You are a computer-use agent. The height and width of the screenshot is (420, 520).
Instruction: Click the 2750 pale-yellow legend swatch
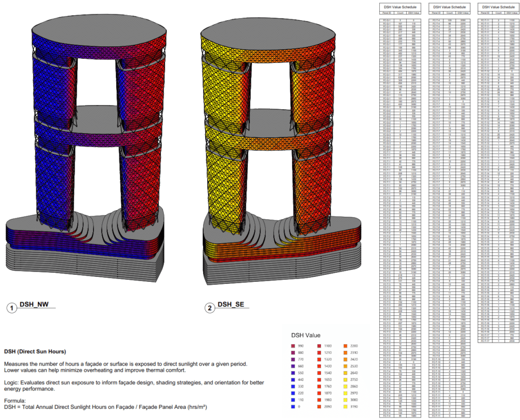[x=345, y=380]
